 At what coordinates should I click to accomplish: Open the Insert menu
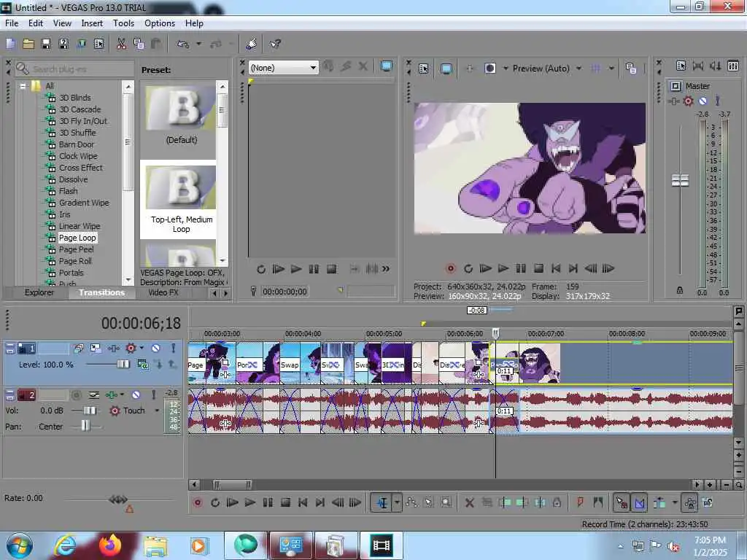pyautogui.click(x=92, y=23)
